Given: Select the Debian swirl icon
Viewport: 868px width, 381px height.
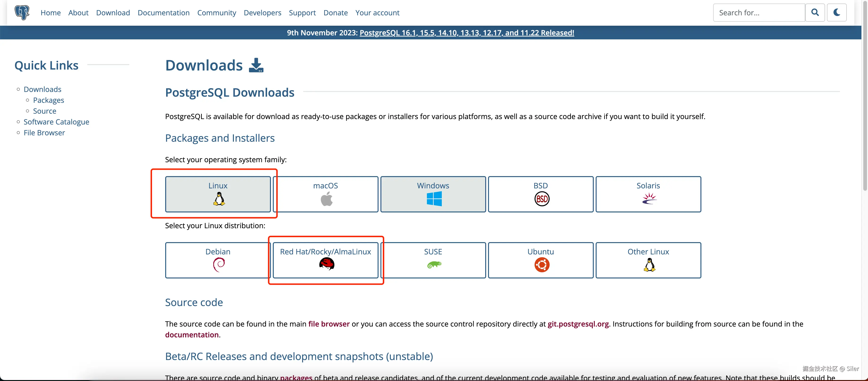Looking at the screenshot, I should point(219,265).
